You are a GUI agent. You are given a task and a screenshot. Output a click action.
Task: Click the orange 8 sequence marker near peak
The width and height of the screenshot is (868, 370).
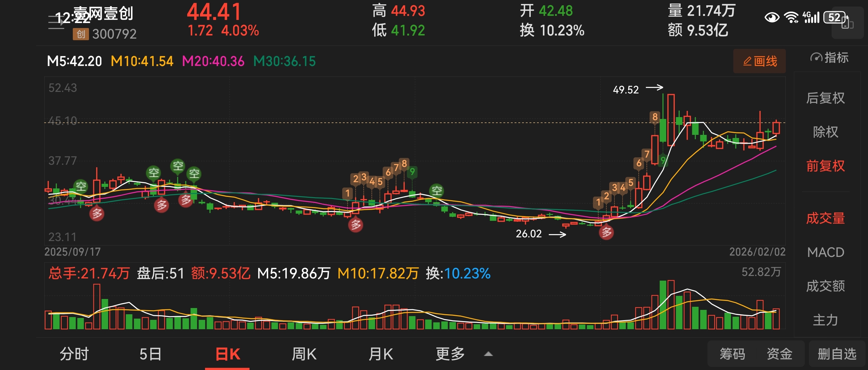pos(655,117)
